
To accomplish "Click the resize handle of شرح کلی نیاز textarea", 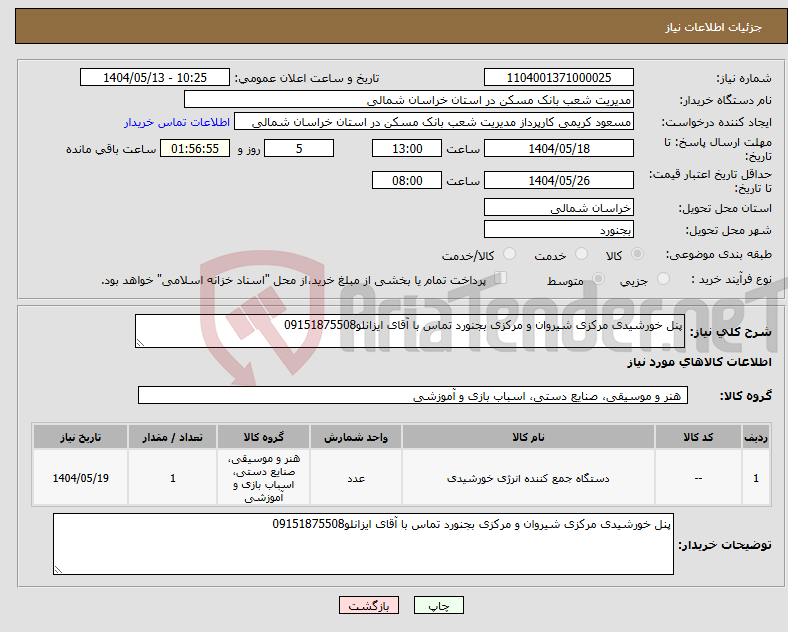I will click(140, 343).
